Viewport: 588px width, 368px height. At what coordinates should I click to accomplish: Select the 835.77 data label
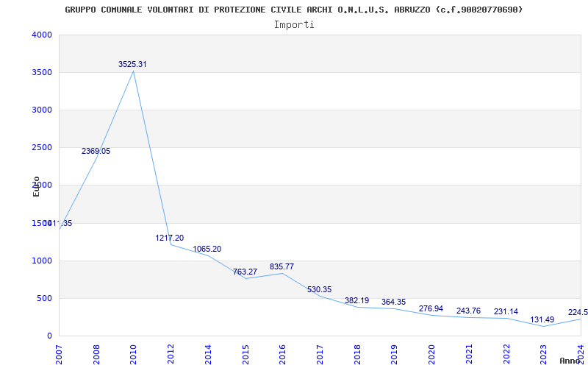pos(282,267)
